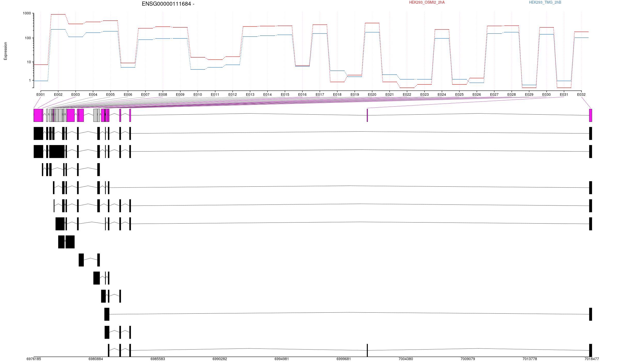Click genomic coordinate 6976185
The image size is (620, 364).
point(34,359)
